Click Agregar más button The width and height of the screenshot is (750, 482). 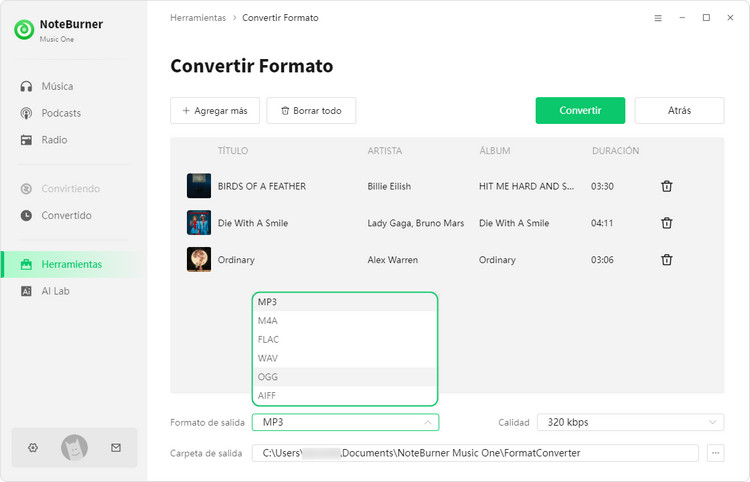215,110
